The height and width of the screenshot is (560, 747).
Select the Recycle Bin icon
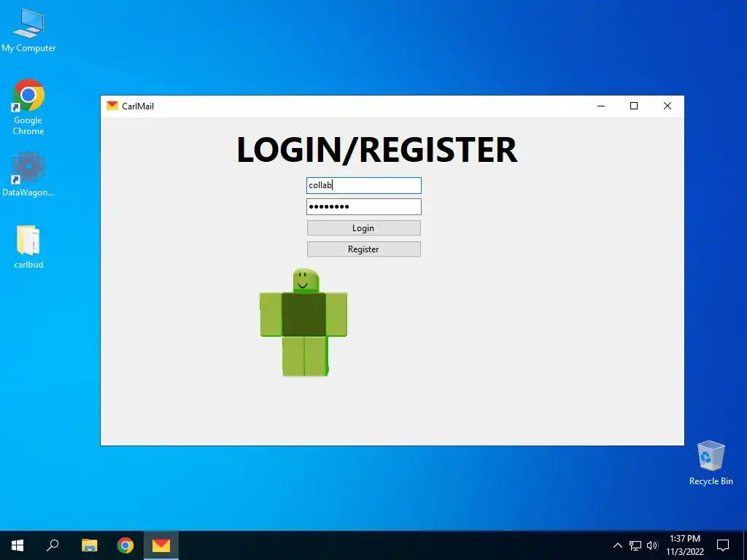[711, 463]
